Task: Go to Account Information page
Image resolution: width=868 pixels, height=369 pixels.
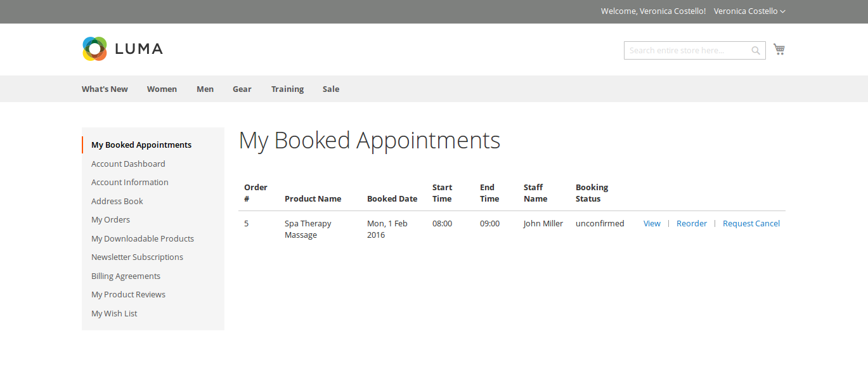Action: point(130,183)
